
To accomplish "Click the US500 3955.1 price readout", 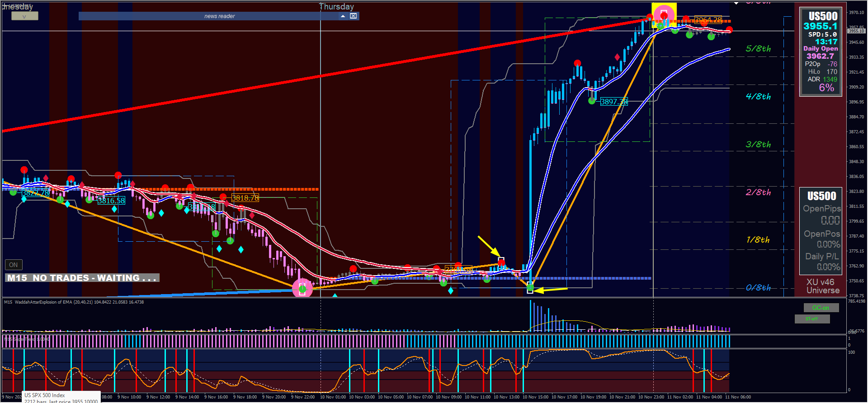I will 820,26.
